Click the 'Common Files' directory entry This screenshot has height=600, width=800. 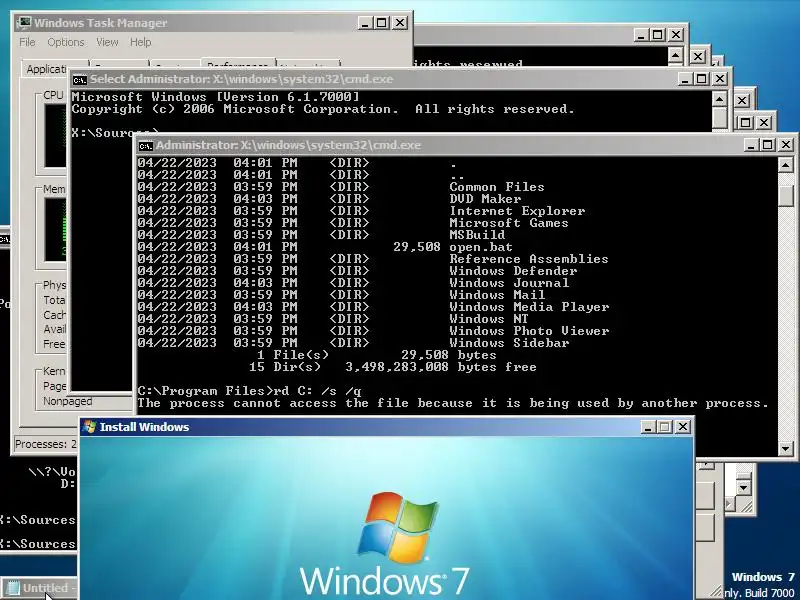point(496,187)
